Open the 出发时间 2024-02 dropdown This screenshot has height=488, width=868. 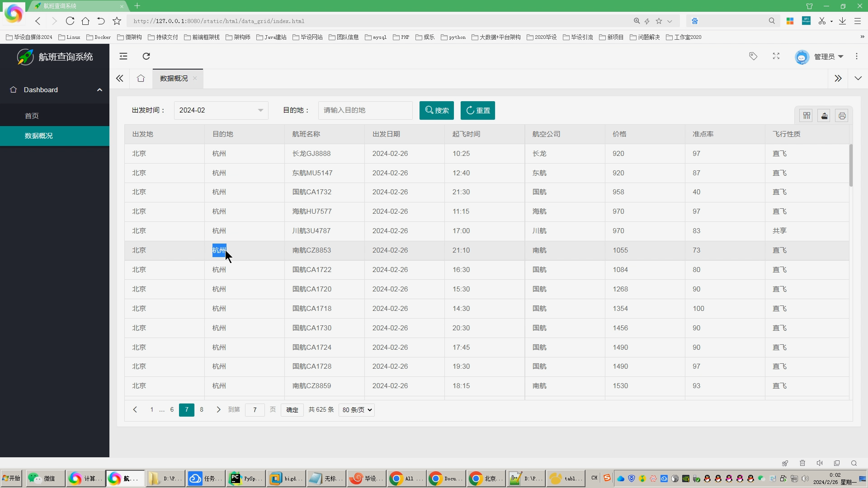221,110
